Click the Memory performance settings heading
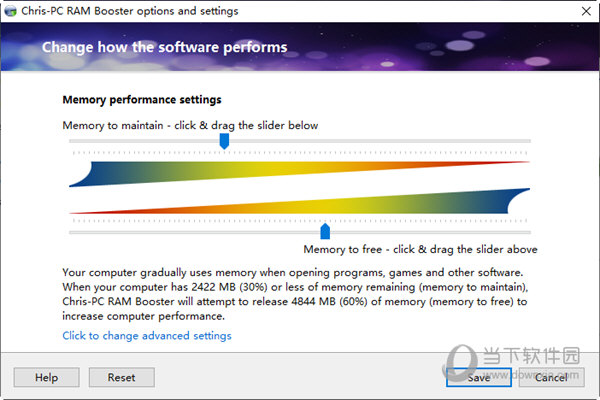This screenshot has width=600, height=400. (x=142, y=100)
